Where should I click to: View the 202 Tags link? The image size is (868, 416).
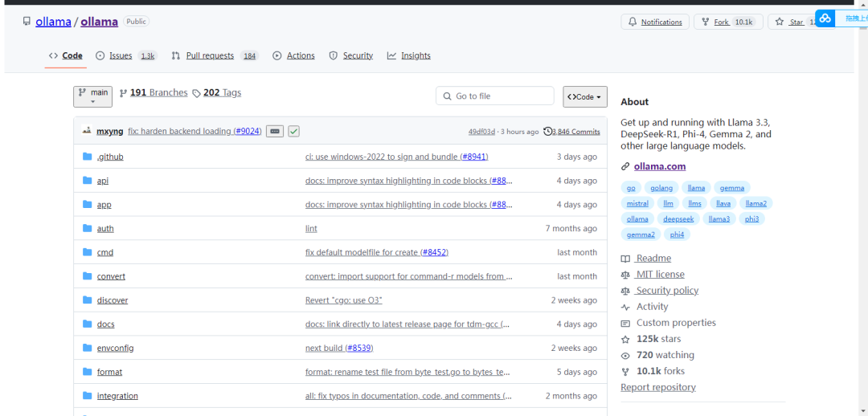click(217, 93)
